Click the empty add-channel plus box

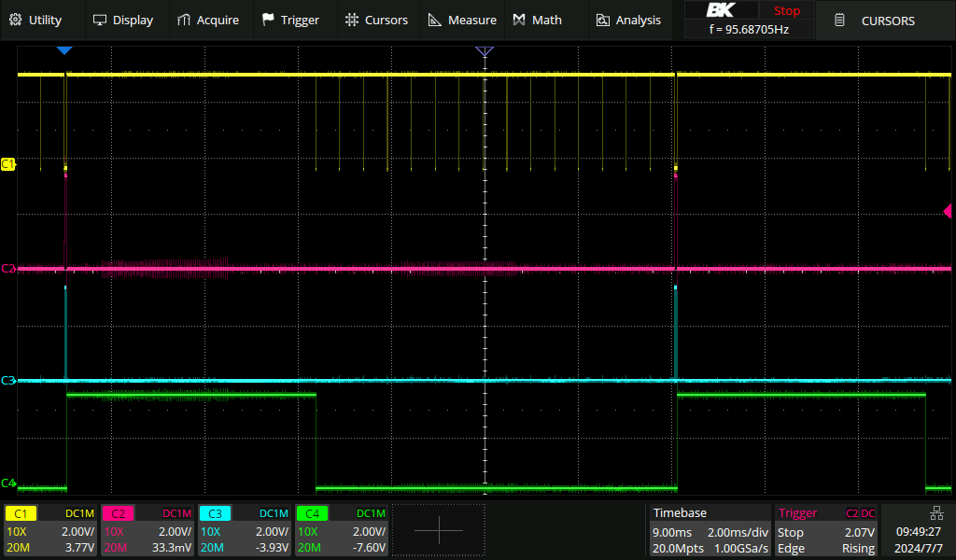point(439,530)
